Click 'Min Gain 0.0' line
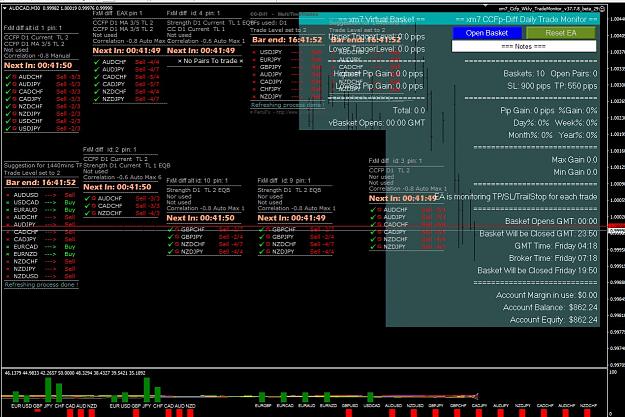This screenshot has height=417, width=625. 575,172
